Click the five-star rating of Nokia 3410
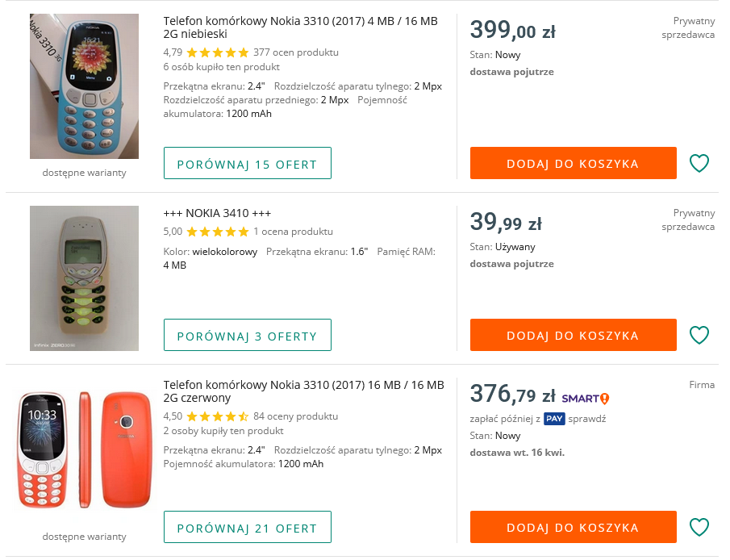Image resolution: width=730 pixels, height=560 pixels. [218, 232]
